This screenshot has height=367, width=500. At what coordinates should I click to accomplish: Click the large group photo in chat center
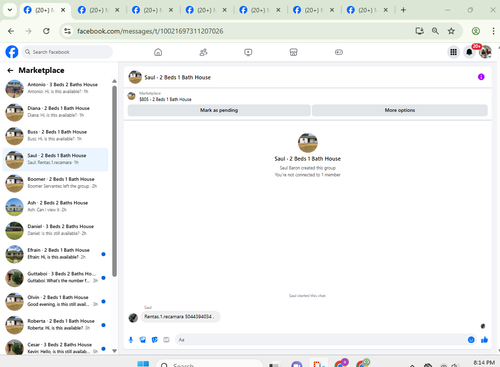[307, 143]
